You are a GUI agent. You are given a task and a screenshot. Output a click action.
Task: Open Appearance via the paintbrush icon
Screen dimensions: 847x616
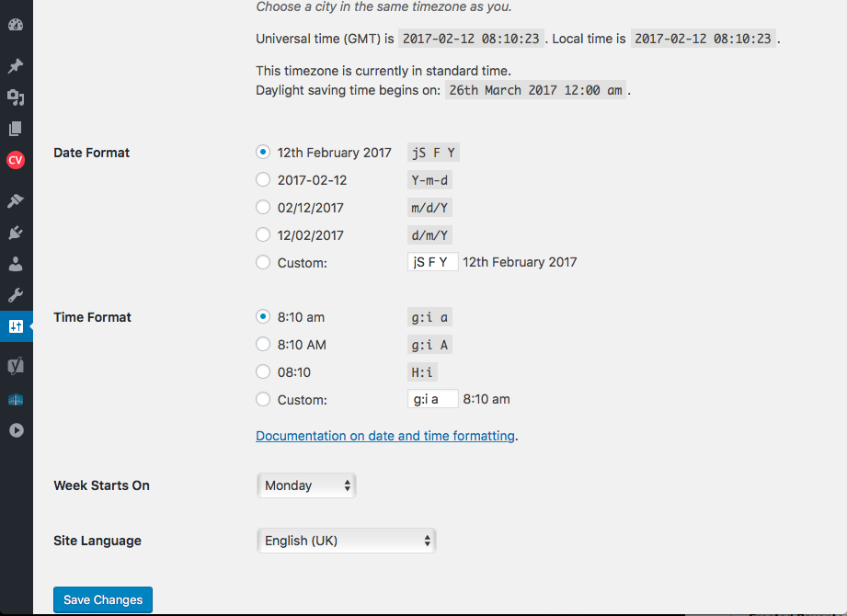point(16,200)
